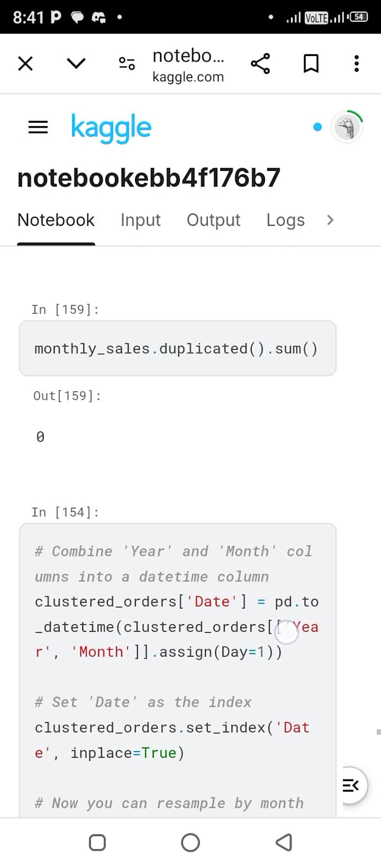
Task: Expand the browser tab with the down chevron
Action: pos(76,63)
